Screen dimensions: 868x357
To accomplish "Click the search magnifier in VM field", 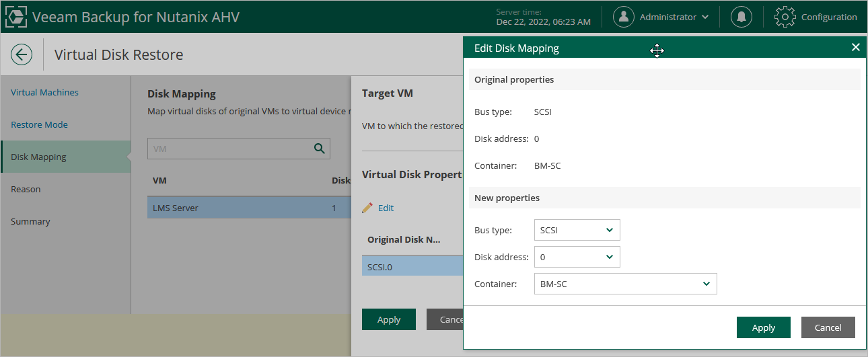I will pos(320,149).
